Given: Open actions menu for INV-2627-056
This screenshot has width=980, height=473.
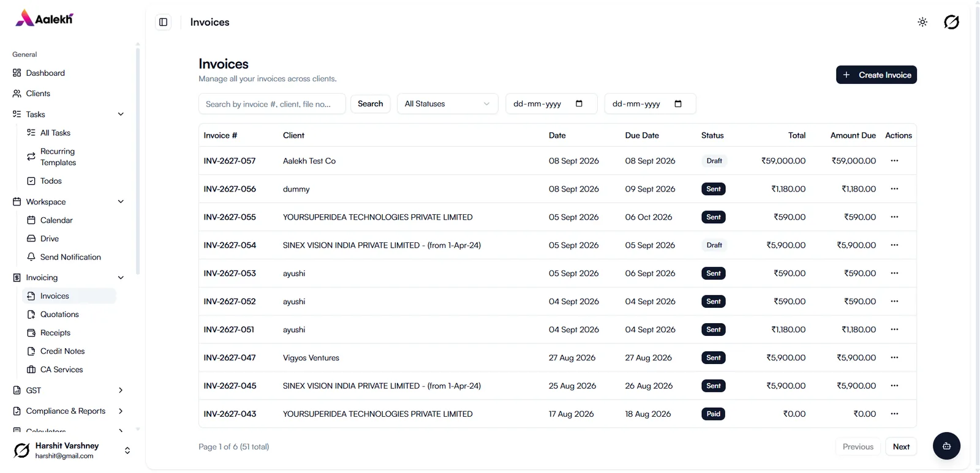Looking at the screenshot, I should pos(894,189).
